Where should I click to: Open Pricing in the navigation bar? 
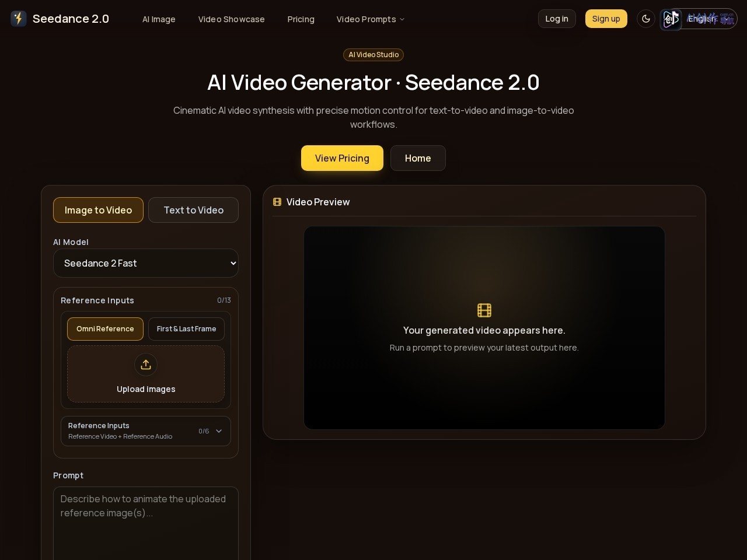tap(301, 19)
